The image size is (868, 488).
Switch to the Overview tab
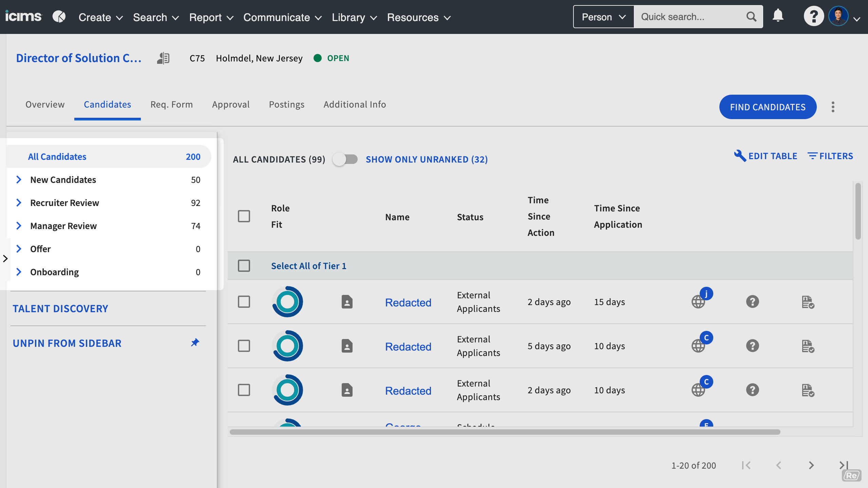point(45,105)
